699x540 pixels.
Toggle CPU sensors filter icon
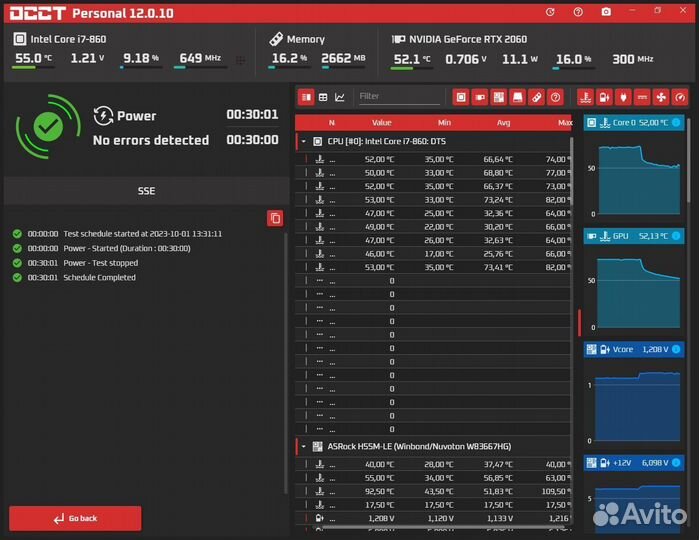tap(461, 97)
